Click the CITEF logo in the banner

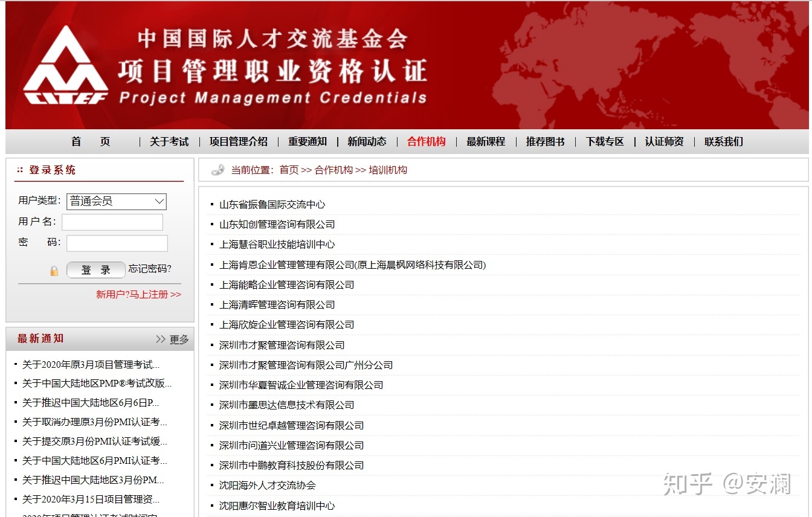click(x=65, y=65)
